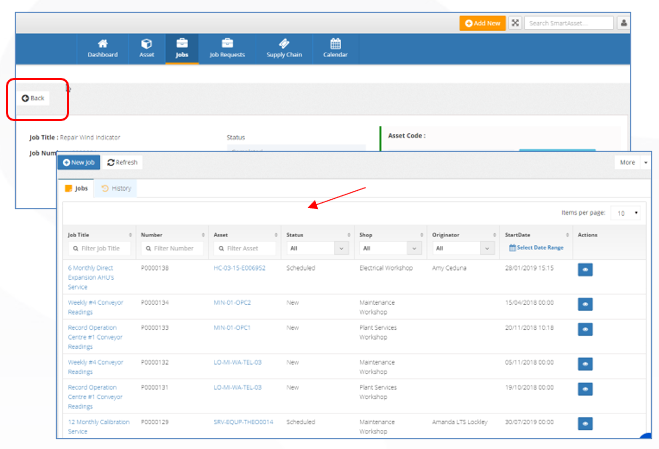The image size is (659, 449).
Task: Open 12 Monthly Calibration Service job
Action: [98, 427]
